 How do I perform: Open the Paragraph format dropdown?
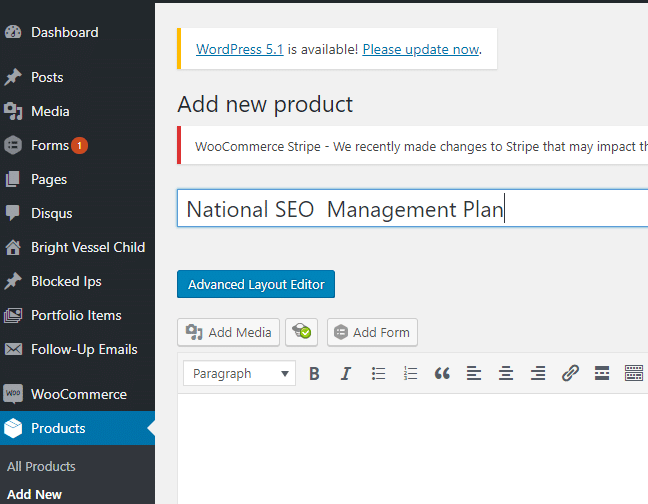[240, 374]
